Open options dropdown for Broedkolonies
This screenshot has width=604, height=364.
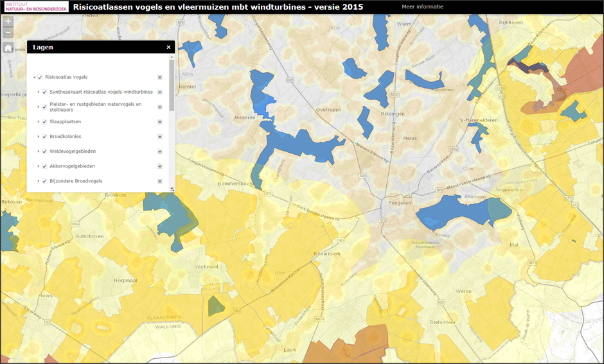(160, 137)
